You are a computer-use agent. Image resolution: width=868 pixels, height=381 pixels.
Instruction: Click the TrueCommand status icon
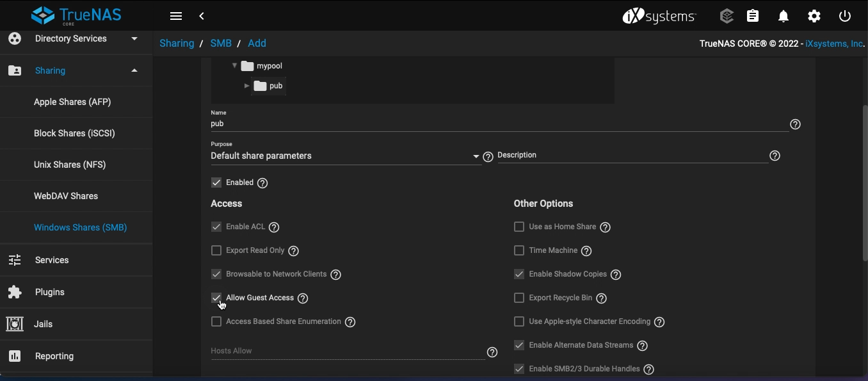[726, 17]
